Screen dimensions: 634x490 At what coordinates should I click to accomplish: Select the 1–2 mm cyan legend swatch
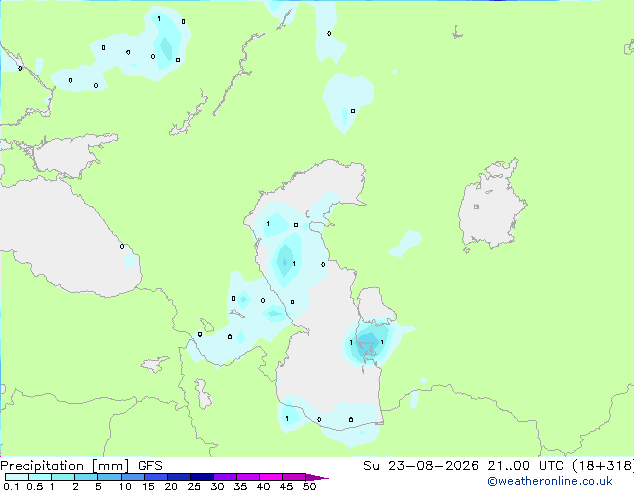click(x=63, y=477)
